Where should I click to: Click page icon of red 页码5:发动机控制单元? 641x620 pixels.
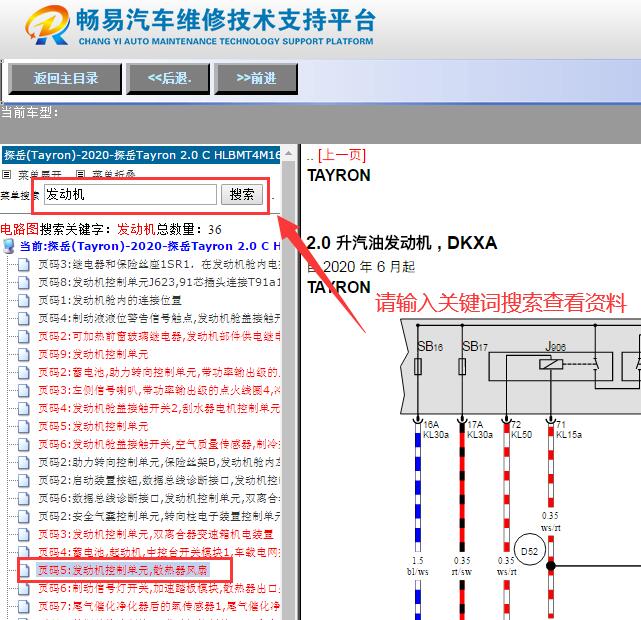click(24, 426)
